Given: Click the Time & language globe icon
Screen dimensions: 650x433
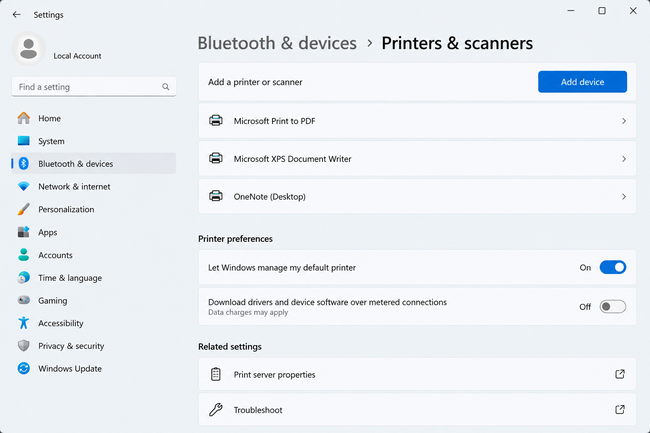Looking at the screenshot, I should click(x=24, y=277).
